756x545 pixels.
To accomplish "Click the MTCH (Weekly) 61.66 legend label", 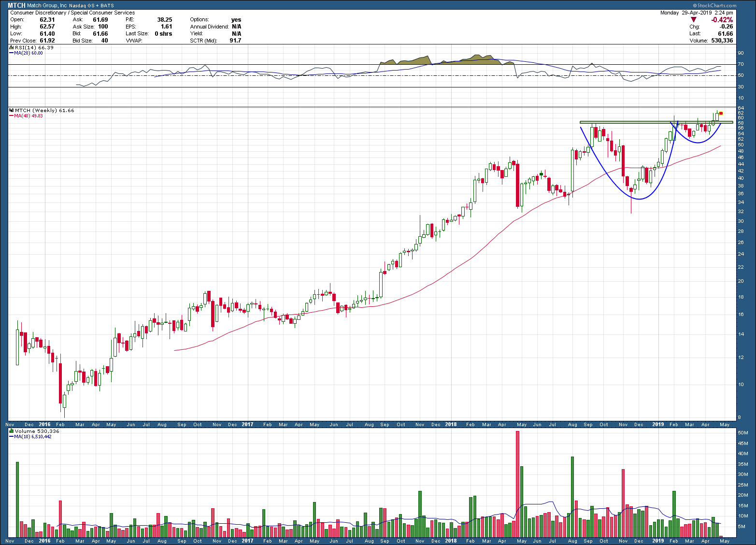I will pyautogui.click(x=45, y=111).
